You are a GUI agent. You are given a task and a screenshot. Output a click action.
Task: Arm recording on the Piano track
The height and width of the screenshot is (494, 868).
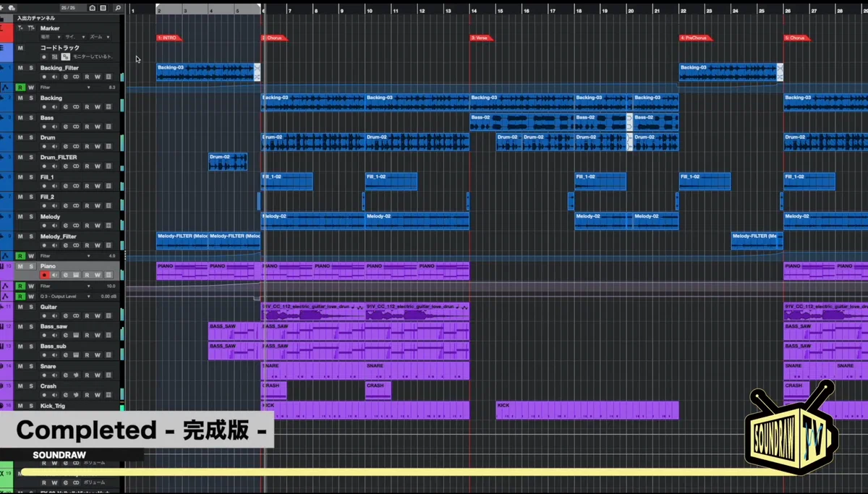[x=44, y=275]
